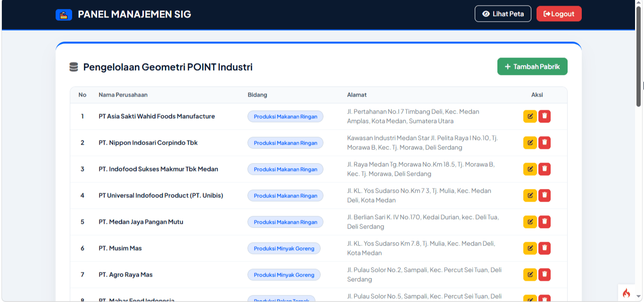Viewport: 644px width, 302px height.
Task: Click the Aksi column header
Action: point(537,95)
